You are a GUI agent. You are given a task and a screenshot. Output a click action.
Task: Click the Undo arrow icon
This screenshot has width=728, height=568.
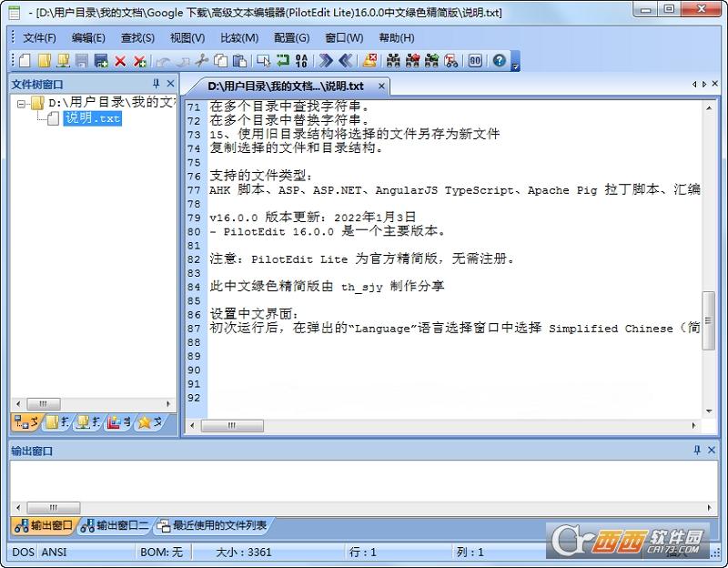point(164,61)
